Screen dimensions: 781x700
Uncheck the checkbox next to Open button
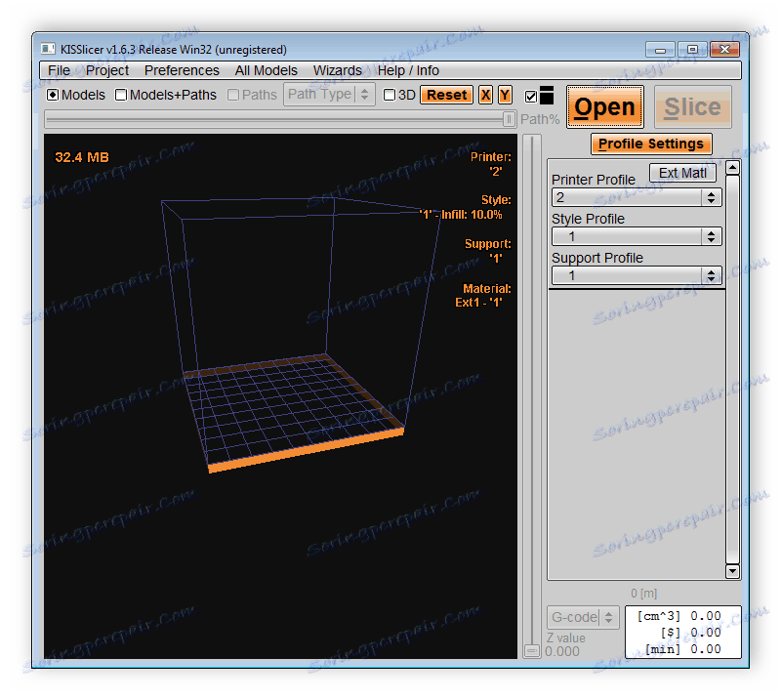[531, 97]
